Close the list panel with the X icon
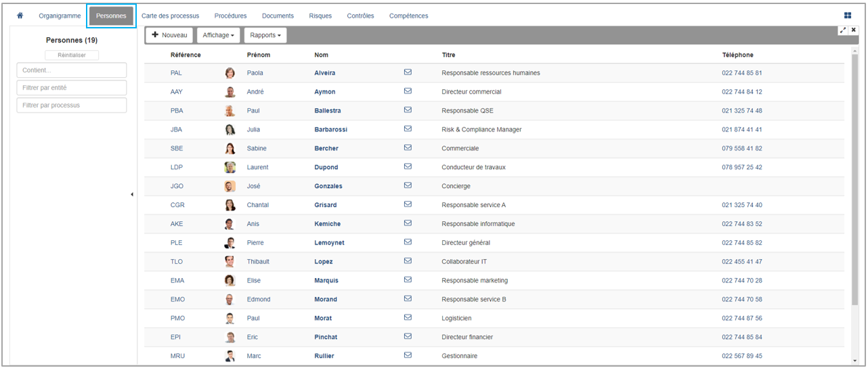868x368 pixels. tap(854, 30)
